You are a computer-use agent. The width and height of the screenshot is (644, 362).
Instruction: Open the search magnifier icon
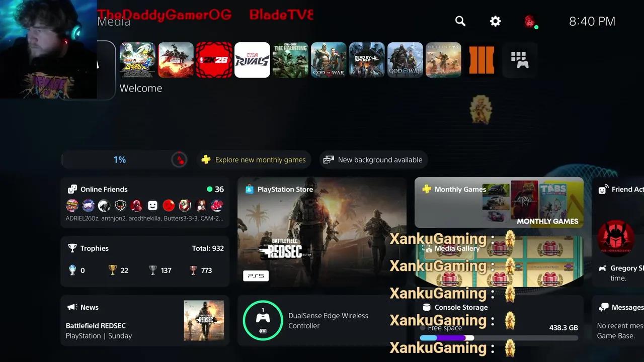[x=460, y=21]
